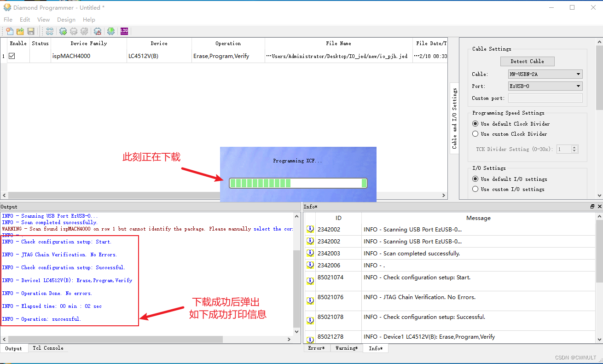Click the Cable and I/O Settings side tab
This screenshot has width=603, height=364.
(454, 118)
